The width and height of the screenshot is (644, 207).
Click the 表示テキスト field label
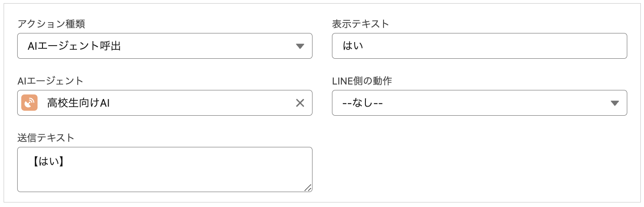pos(360,24)
